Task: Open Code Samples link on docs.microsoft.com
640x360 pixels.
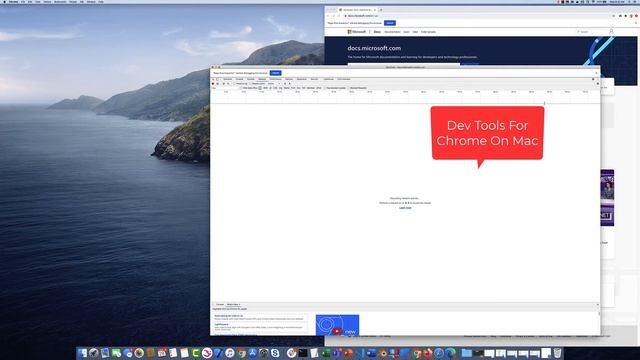Action: pos(429,32)
